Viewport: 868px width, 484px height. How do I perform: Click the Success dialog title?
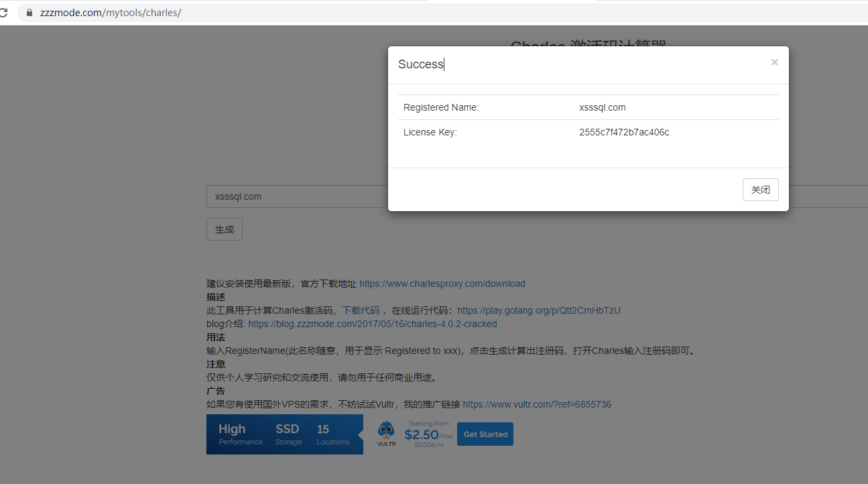point(420,64)
